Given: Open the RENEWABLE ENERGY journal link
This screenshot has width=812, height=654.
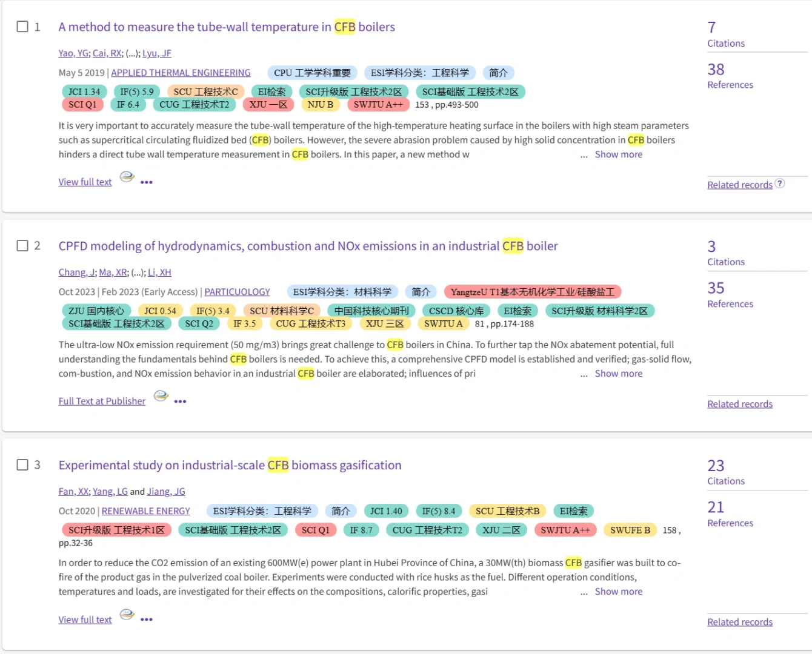Looking at the screenshot, I should 145,511.
